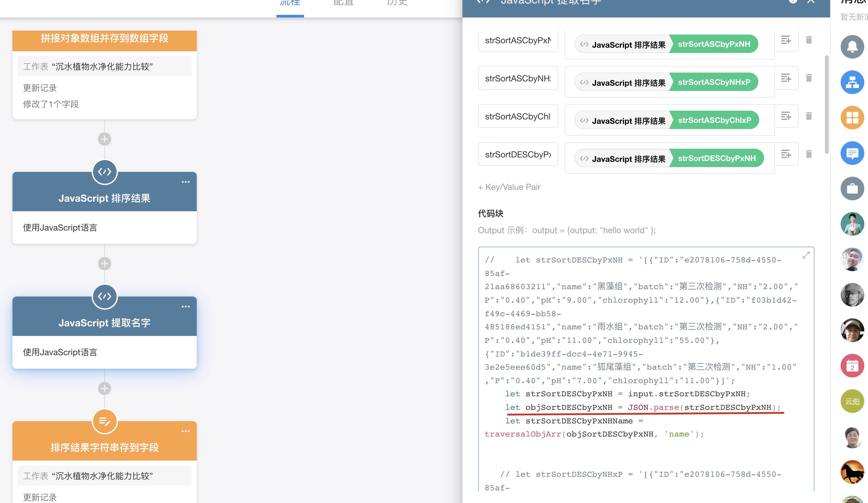Delete the strSortASCbyPxNH key-value pair
Image resolution: width=868 pixels, height=503 pixels.
[x=809, y=40]
